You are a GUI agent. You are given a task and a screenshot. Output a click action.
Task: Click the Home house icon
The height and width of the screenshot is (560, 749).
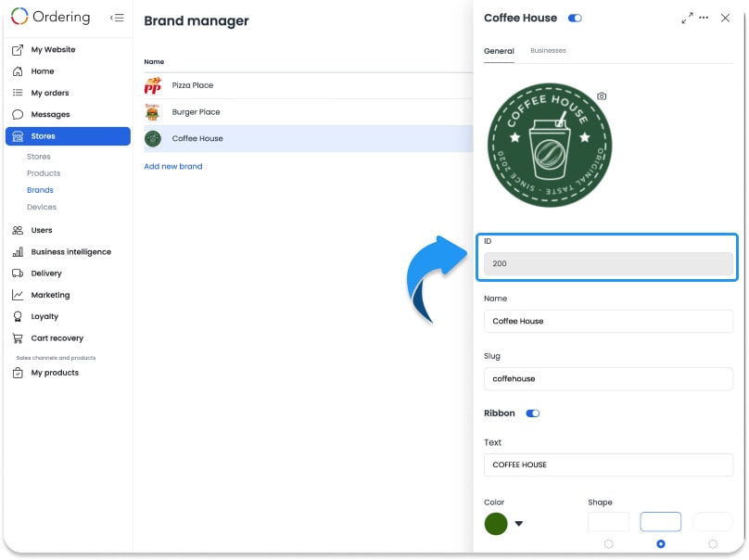(x=18, y=71)
